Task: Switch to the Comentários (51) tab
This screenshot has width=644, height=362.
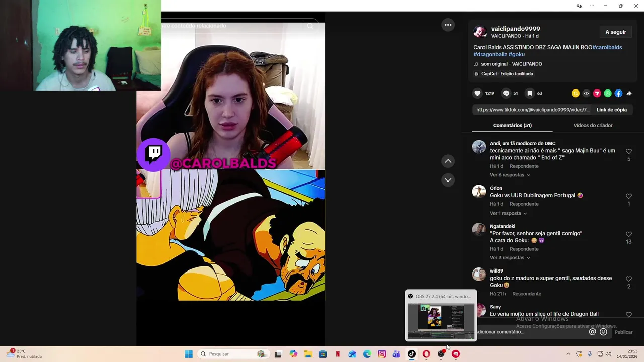Action: click(x=512, y=125)
